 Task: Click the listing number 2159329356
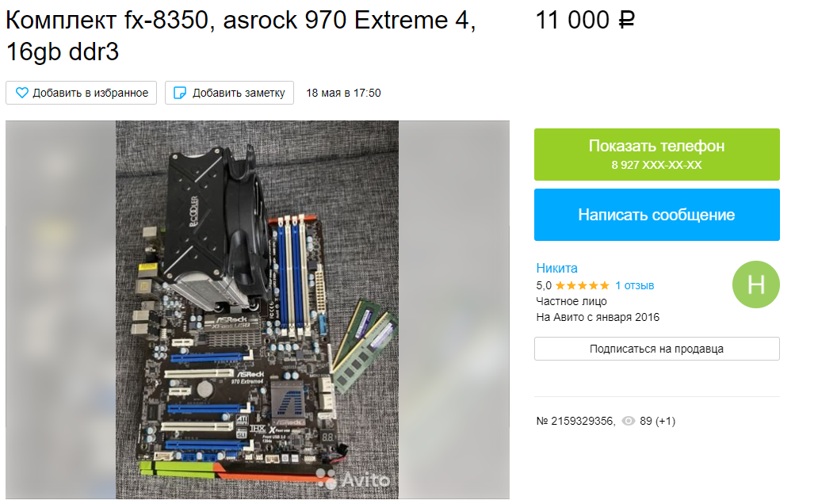coord(575,421)
